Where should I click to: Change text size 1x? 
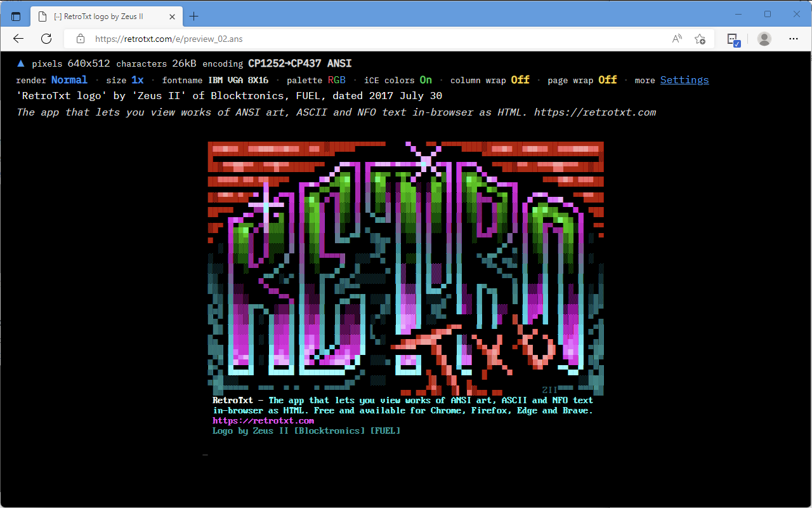click(x=138, y=80)
